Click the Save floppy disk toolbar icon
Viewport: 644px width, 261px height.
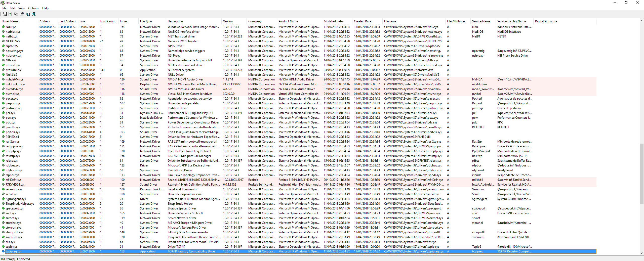[5, 14]
